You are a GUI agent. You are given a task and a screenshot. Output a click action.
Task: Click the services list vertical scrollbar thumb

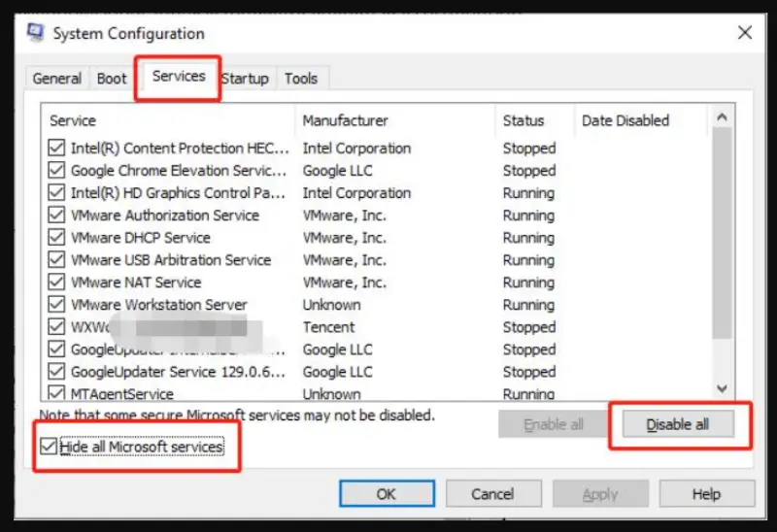722,233
